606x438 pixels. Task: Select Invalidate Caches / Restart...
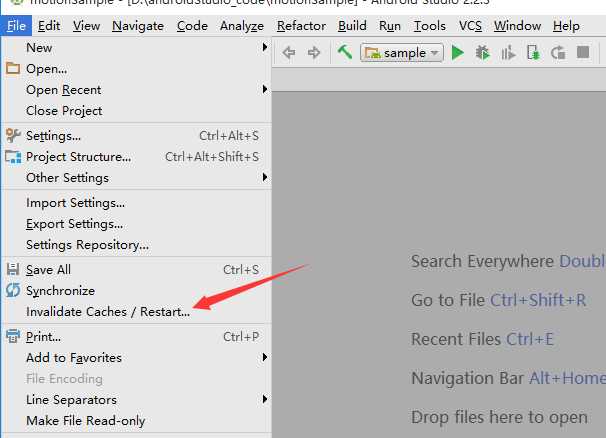tap(136, 311)
